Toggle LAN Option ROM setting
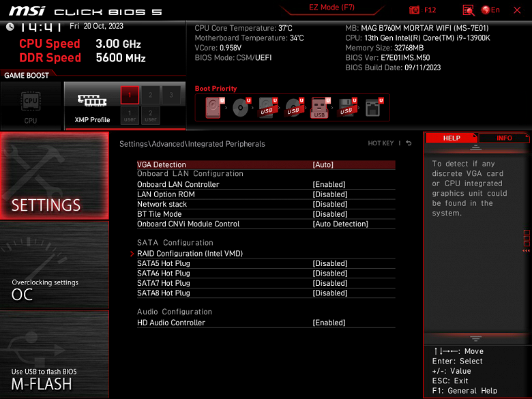Image resolution: width=532 pixels, height=399 pixels. pyautogui.click(x=266, y=194)
